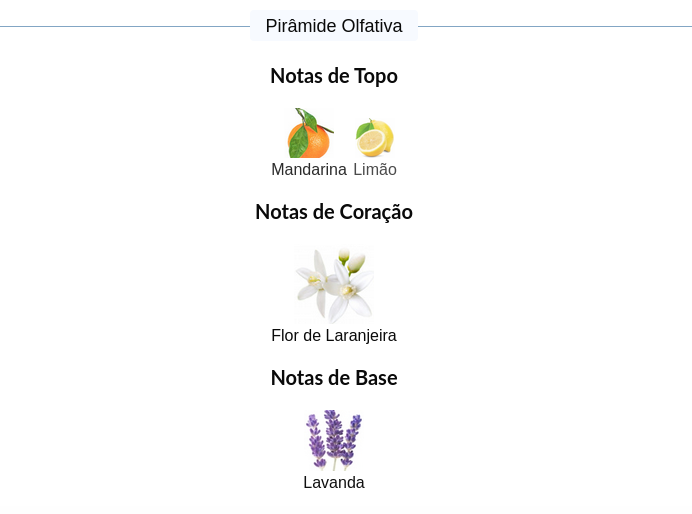
Task: Open the Flor de Laranjeira blossom image
Action: pyautogui.click(x=334, y=285)
